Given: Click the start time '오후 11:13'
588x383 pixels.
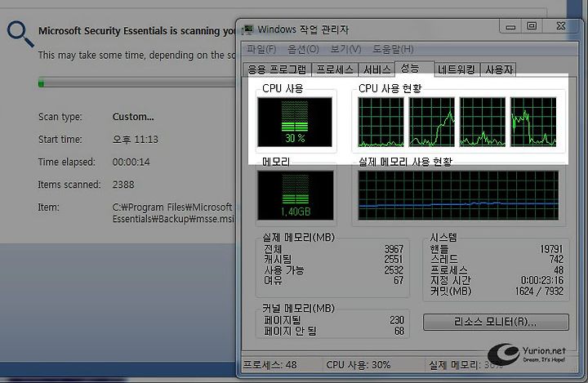Looking at the screenshot, I should tap(136, 139).
